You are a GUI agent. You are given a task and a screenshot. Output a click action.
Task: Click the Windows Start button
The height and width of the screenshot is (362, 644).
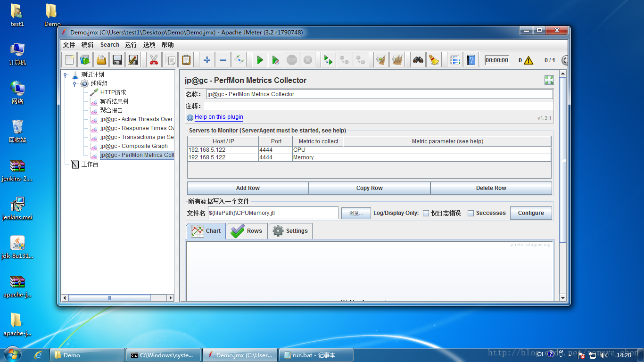12,354
